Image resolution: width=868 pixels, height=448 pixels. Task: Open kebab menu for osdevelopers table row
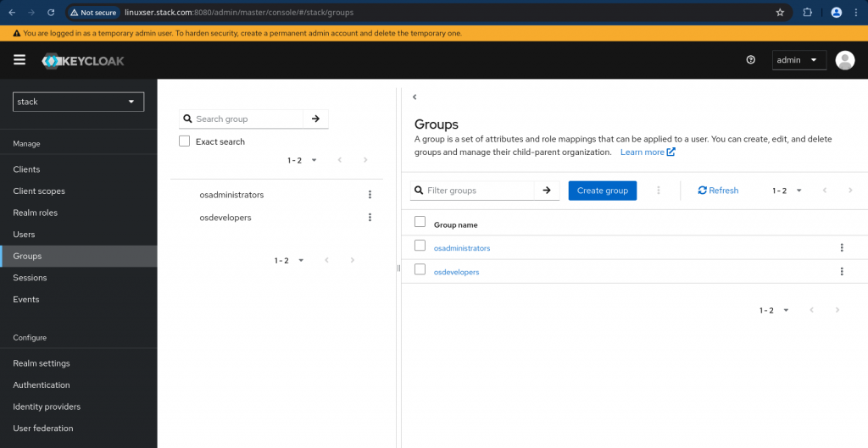(x=841, y=272)
